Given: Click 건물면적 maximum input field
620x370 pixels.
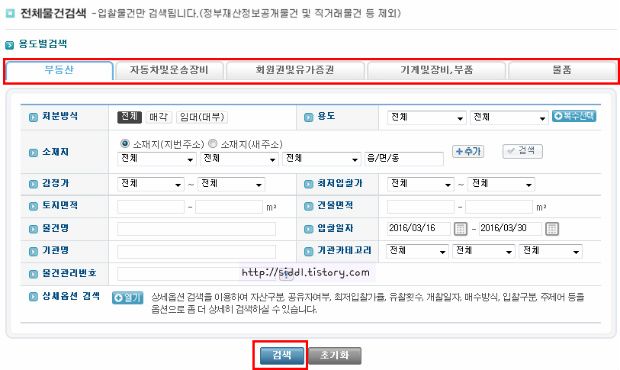Looking at the screenshot, I should (x=499, y=207).
